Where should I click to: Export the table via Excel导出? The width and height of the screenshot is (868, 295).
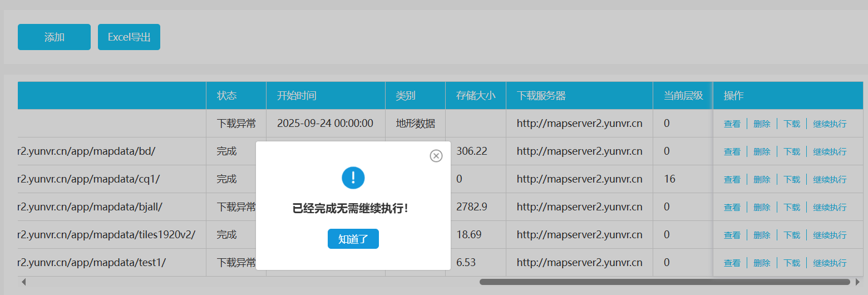(129, 37)
